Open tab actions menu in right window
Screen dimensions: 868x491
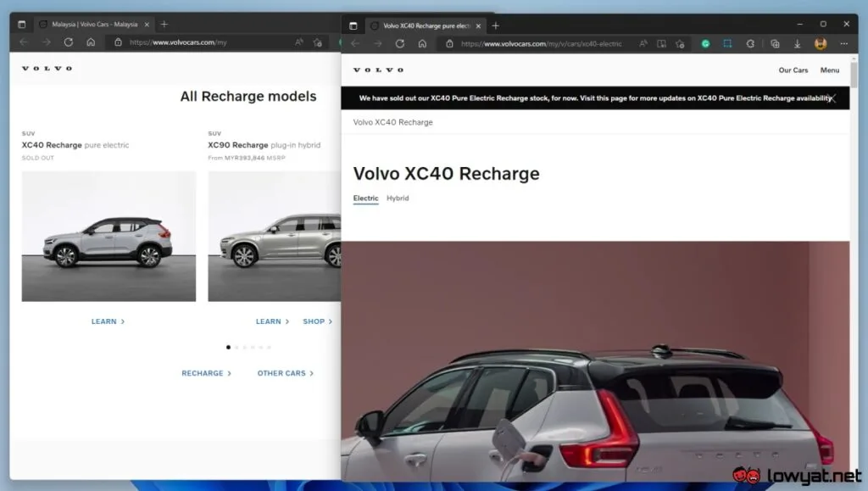tap(353, 25)
